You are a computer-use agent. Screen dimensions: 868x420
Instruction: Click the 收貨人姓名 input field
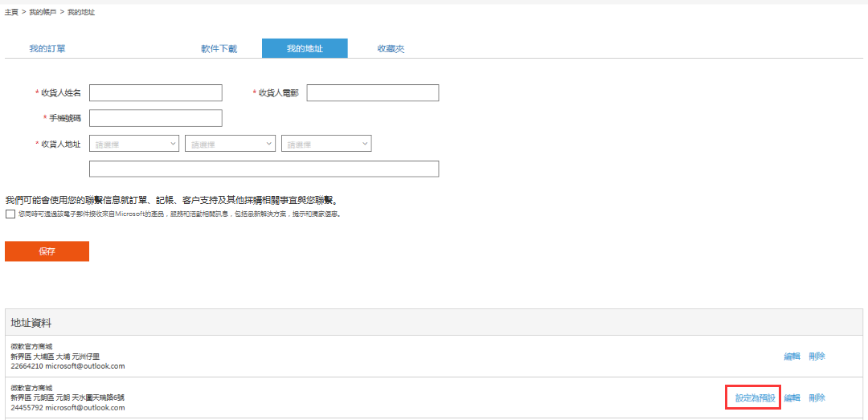coord(155,93)
